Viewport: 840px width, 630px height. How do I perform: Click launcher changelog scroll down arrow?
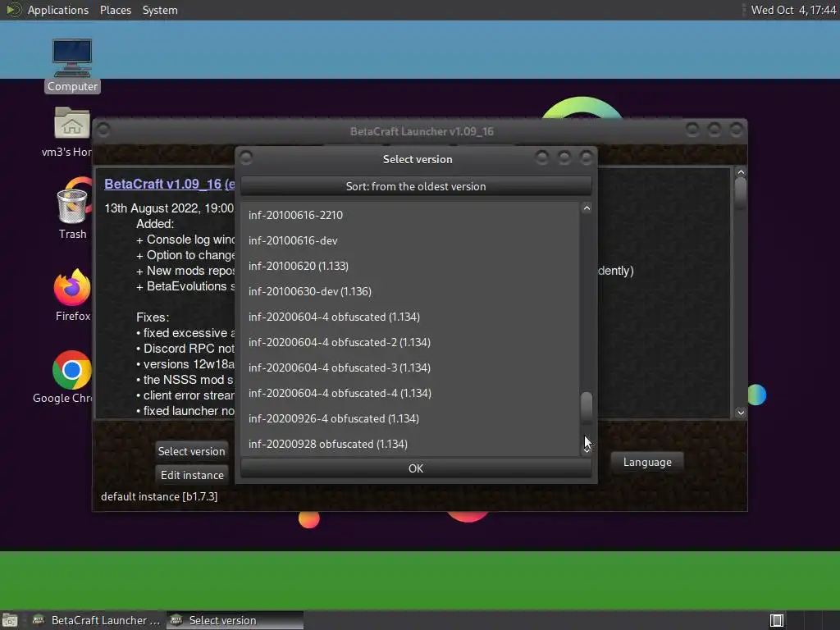(741, 413)
